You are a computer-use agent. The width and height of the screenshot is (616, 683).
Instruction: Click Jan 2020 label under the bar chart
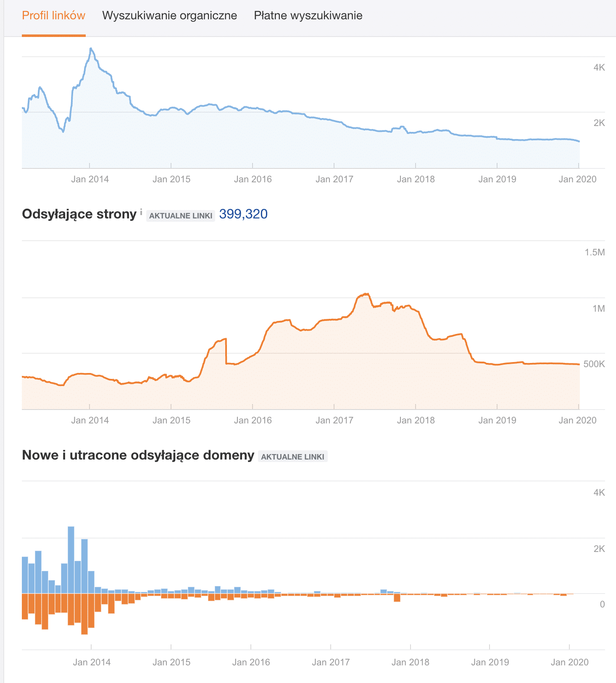(569, 662)
